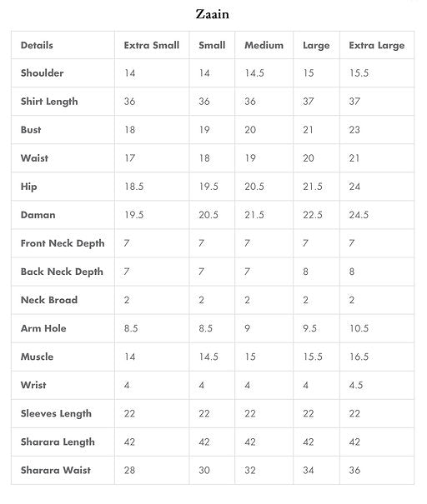The image size is (427, 504).
Task: Click the Waist row label
Action: click(34, 158)
